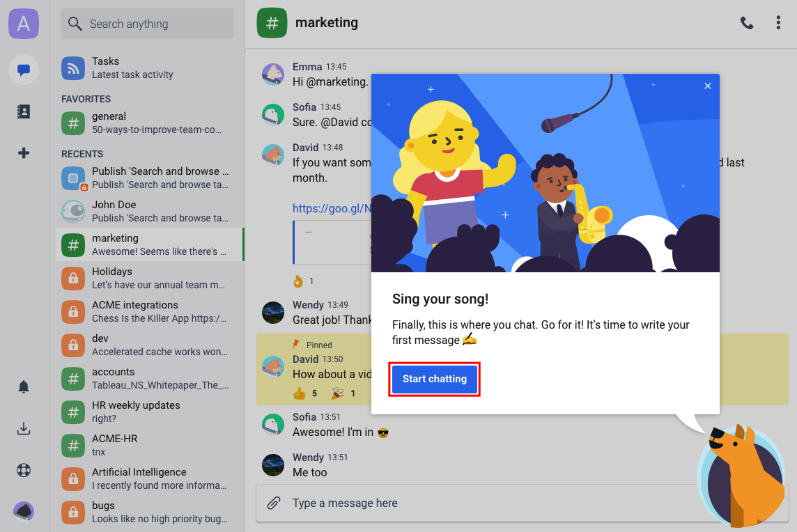797x532 pixels.
Task: Open the ACME integrations group
Action: click(x=150, y=311)
